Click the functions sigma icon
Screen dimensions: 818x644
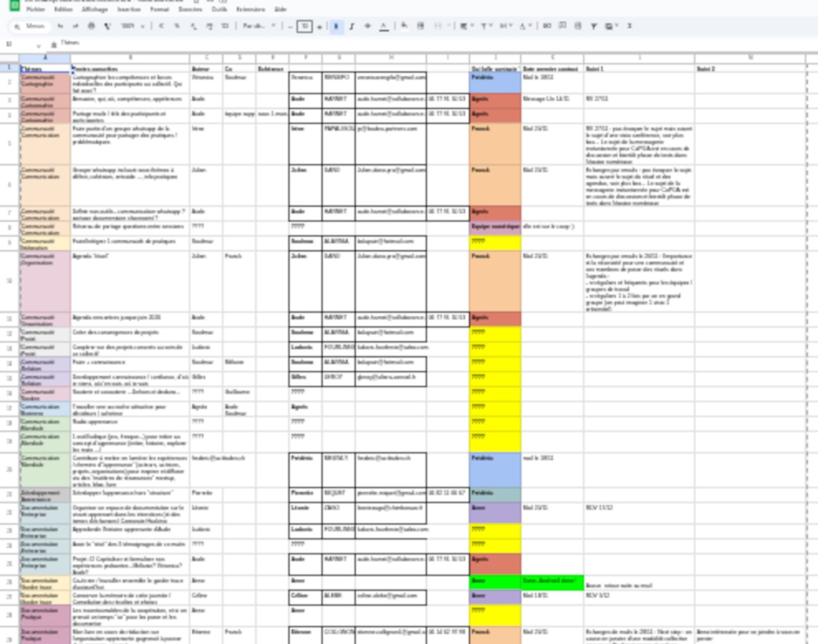click(629, 26)
